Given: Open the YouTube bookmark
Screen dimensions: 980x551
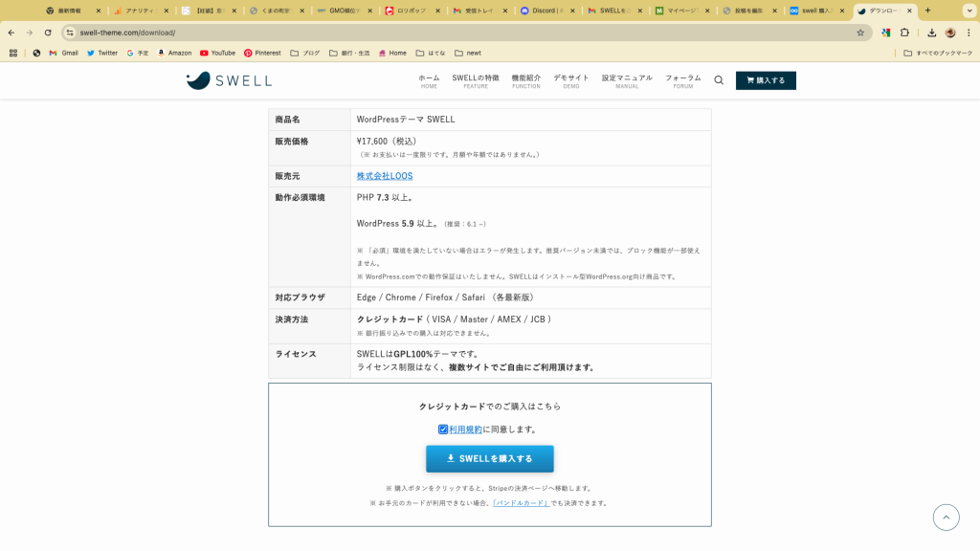Looking at the screenshot, I should (217, 53).
